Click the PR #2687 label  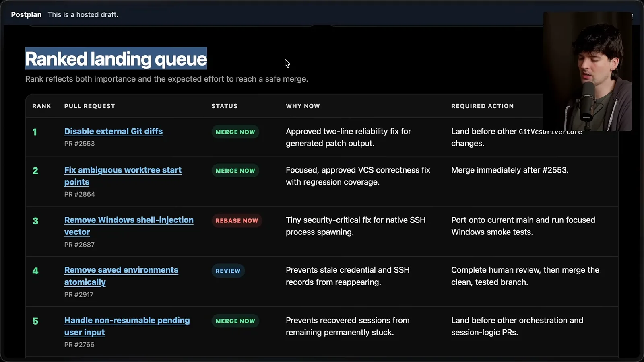pyautogui.click(x=80, y=245)
